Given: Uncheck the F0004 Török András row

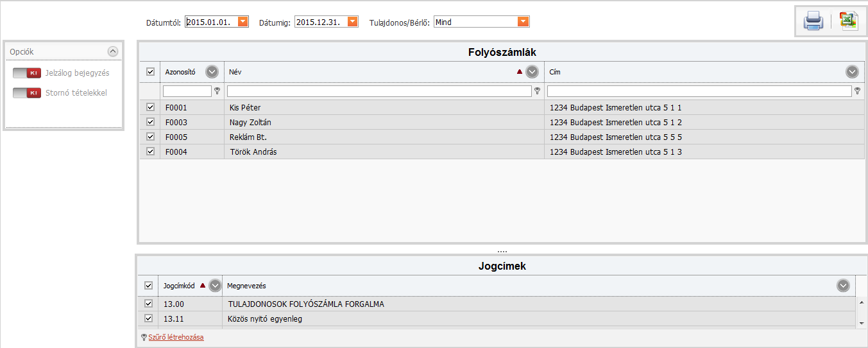Looking at the screenshot, I should point(150,152).
